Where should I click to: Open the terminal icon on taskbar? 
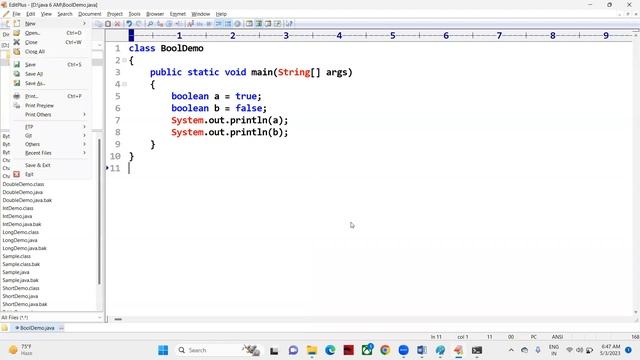click(477, 350)
